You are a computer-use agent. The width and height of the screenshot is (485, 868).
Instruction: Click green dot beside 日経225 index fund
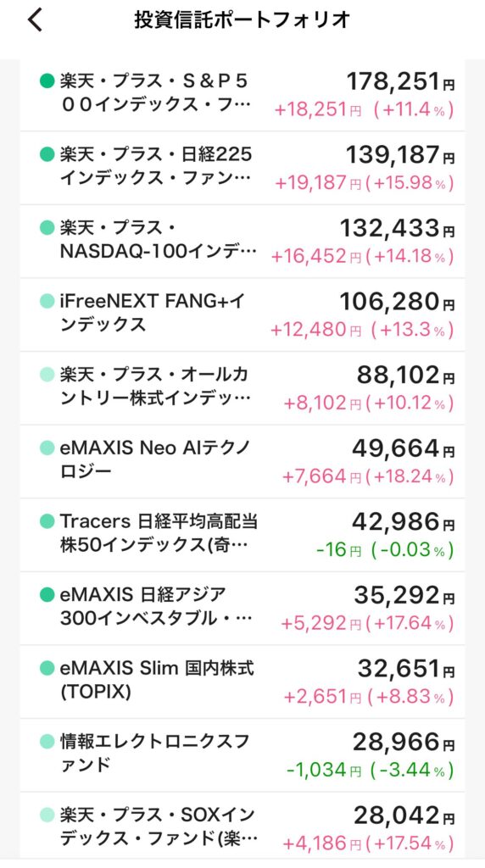click(x=47, y=154)
